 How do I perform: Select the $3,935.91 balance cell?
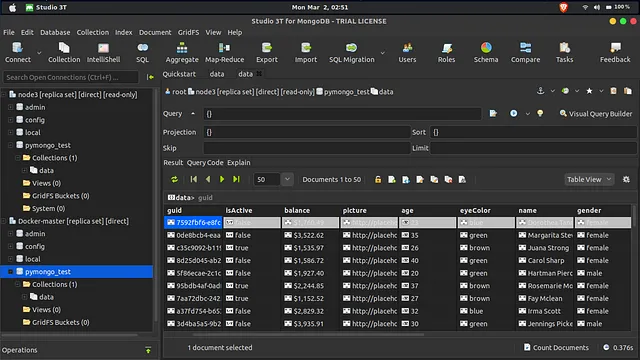311,324
